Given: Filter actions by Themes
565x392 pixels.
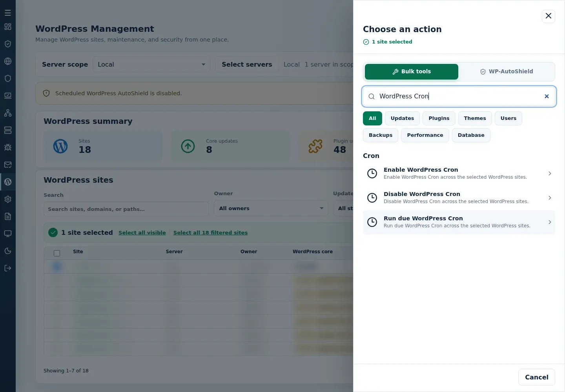Looking at the screenshot, I should (x=475, y=118).
